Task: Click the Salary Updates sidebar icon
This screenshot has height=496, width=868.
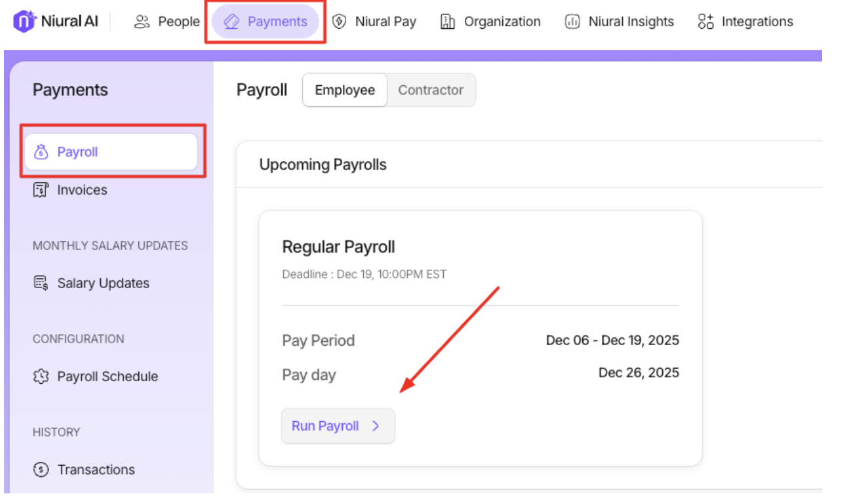Action: click(x=41, y=283)
